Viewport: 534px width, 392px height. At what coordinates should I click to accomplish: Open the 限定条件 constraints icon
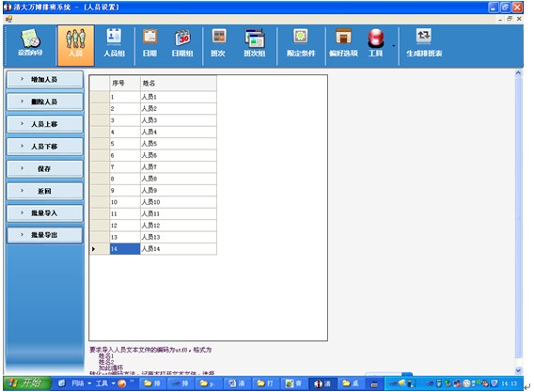tap(301, 43)
